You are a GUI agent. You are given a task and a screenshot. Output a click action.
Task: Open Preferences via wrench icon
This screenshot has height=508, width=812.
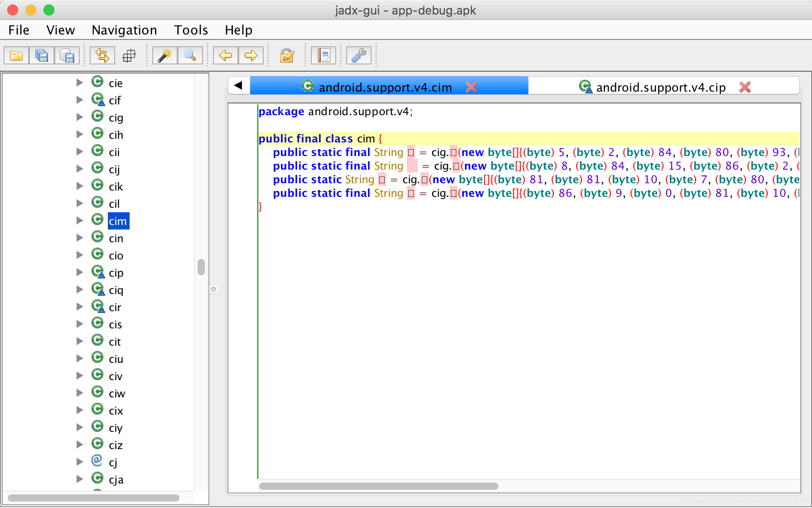click(359, 56)
